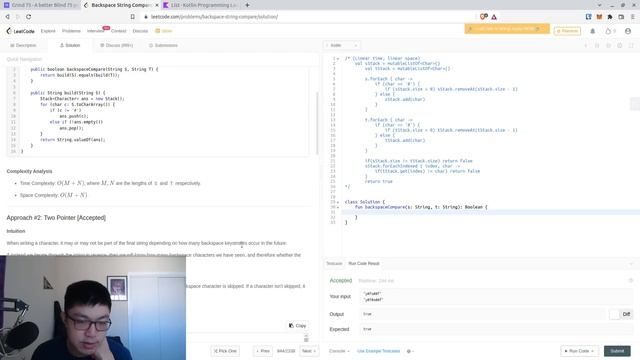Copy the solution code with Copy button
This screenshot has width=640, height=360.
(298, 326)
